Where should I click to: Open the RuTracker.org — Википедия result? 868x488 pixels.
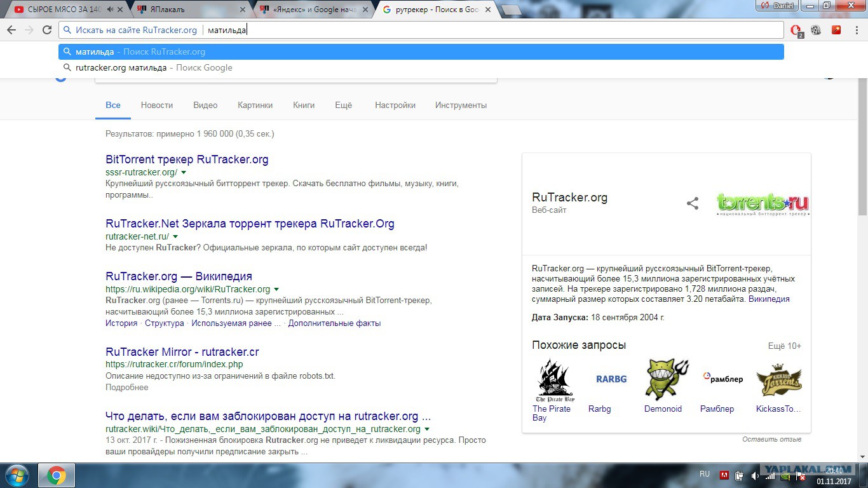click(179, 276)
